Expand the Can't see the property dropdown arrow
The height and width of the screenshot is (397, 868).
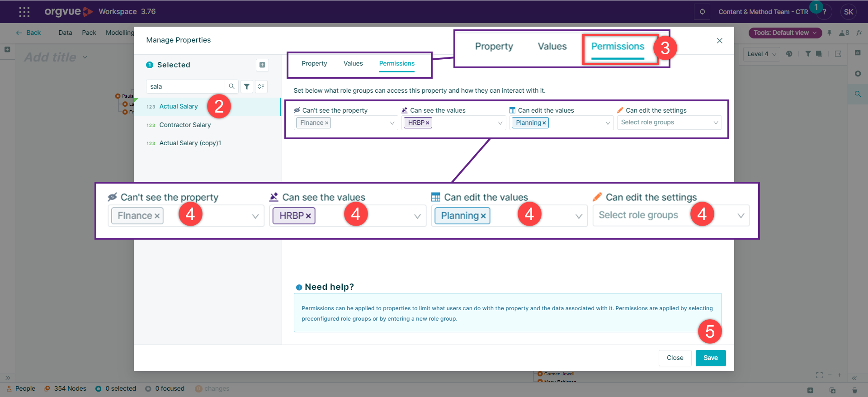click(x=392, y=123)
